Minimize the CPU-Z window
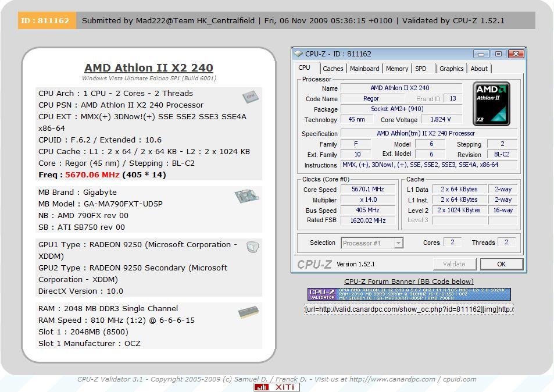 point(481,54)
